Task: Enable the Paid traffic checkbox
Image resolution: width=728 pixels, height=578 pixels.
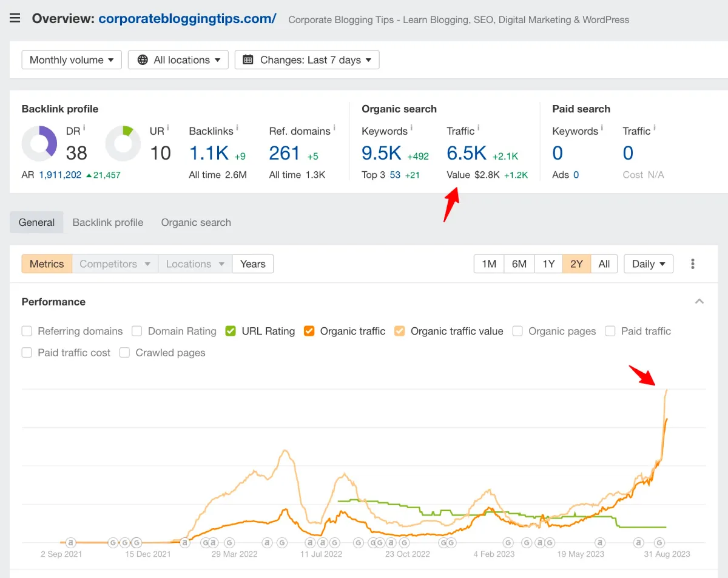Action: (x=610, y=331)
